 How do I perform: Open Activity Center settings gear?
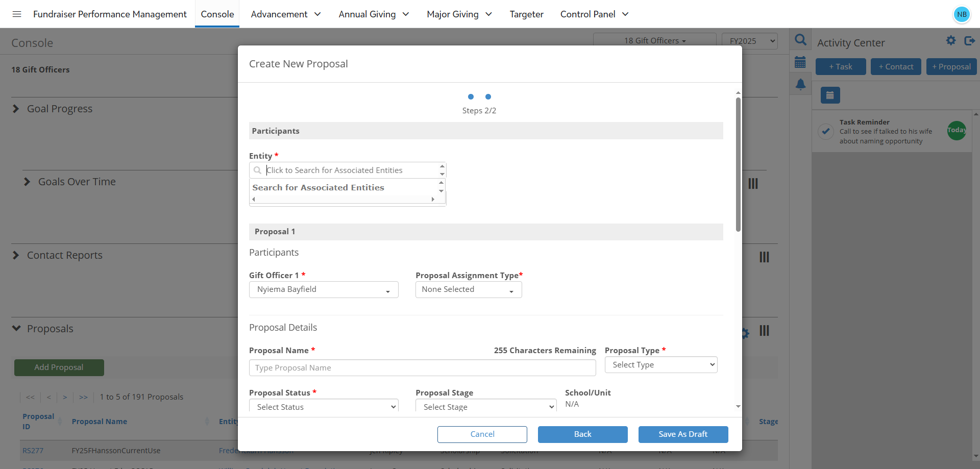click(951, 40)
